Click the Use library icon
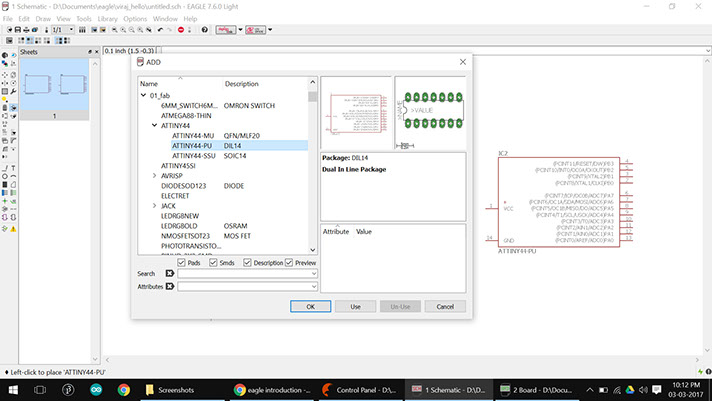Viewport: 712px width, 401px height. click(82, 30)
